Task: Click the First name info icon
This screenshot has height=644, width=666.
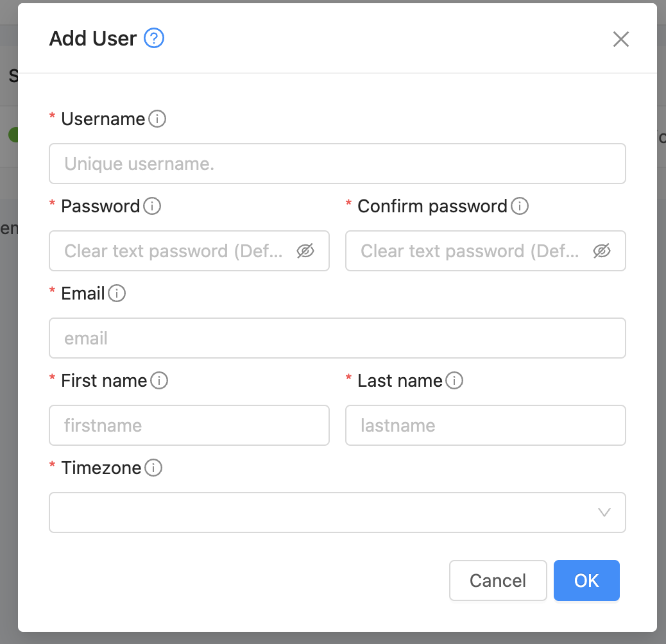Action: (x=159, y=380)
